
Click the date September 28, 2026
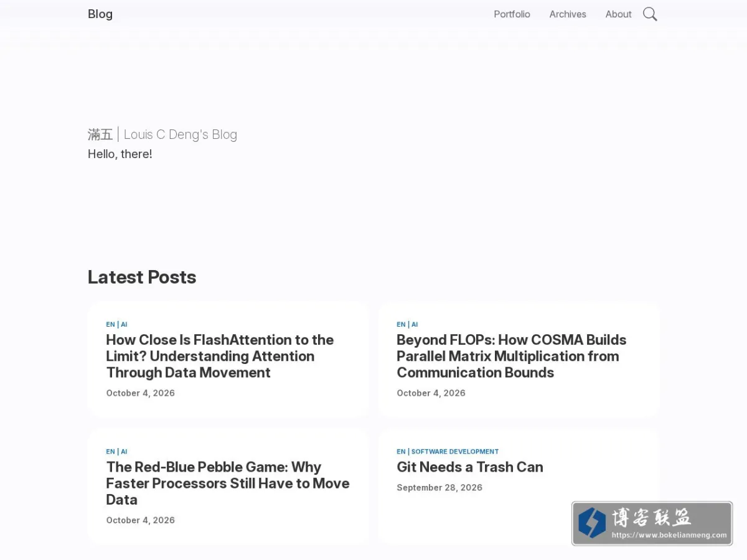point(439,487)
